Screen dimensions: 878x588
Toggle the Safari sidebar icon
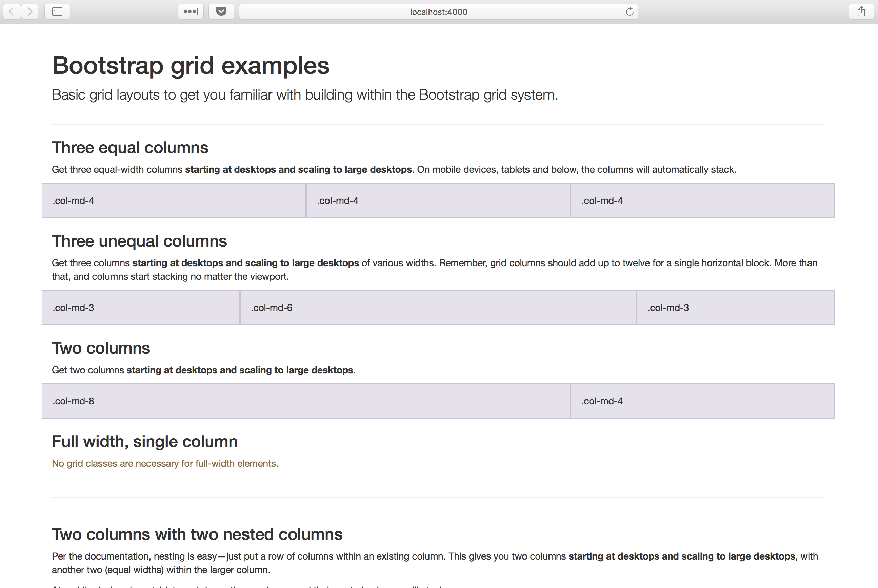point(57,12)
